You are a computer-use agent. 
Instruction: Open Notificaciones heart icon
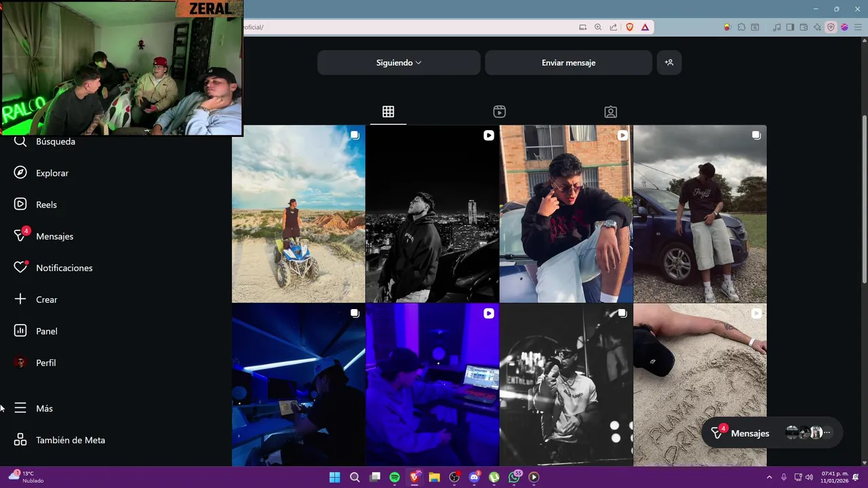pos(20,268)
